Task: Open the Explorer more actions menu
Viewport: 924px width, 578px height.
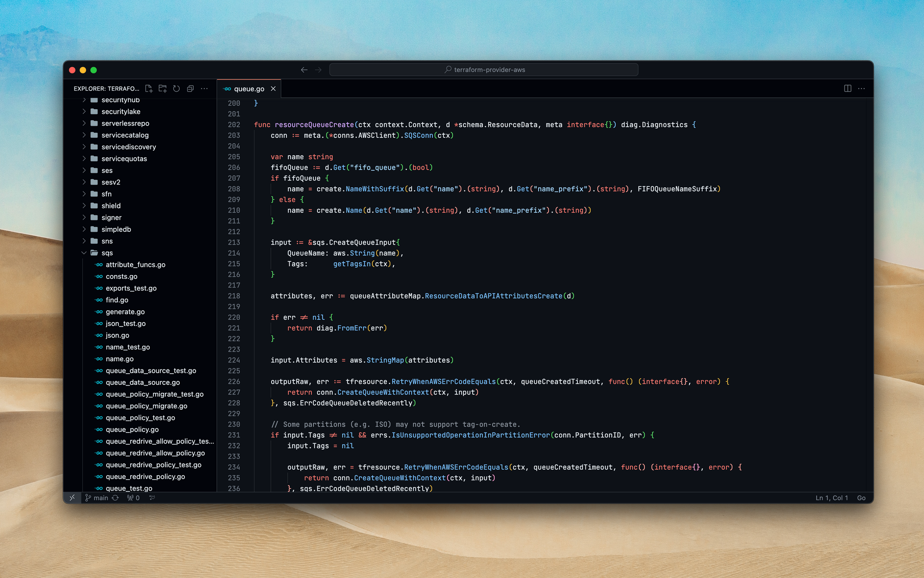Action: (x=204, y=88)
